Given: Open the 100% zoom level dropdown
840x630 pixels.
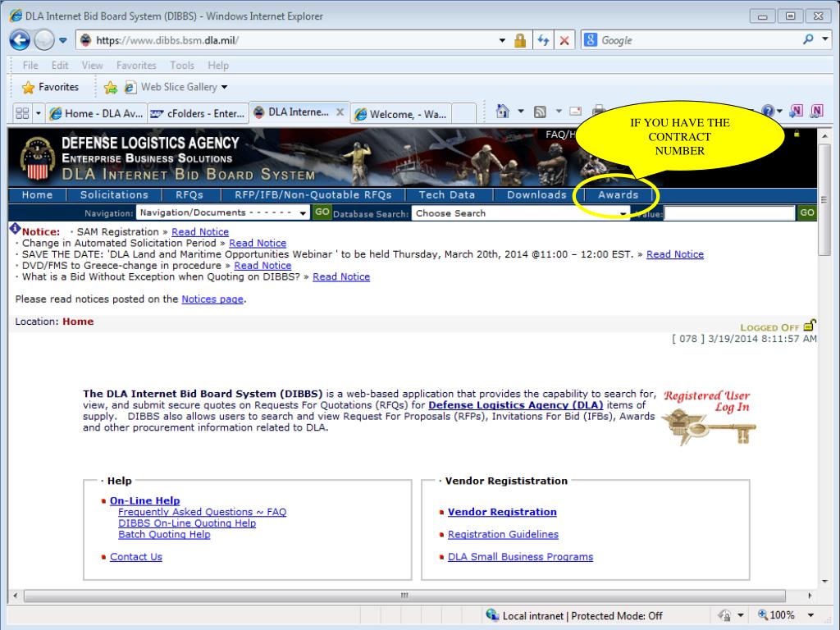Looking at the screenshot, I should pos(810,615).
